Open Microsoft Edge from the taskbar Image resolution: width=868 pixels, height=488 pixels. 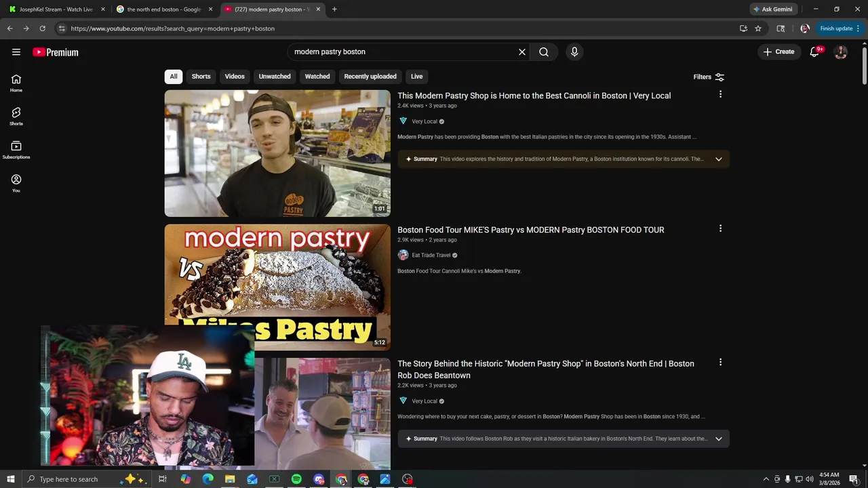click(208, 479)
